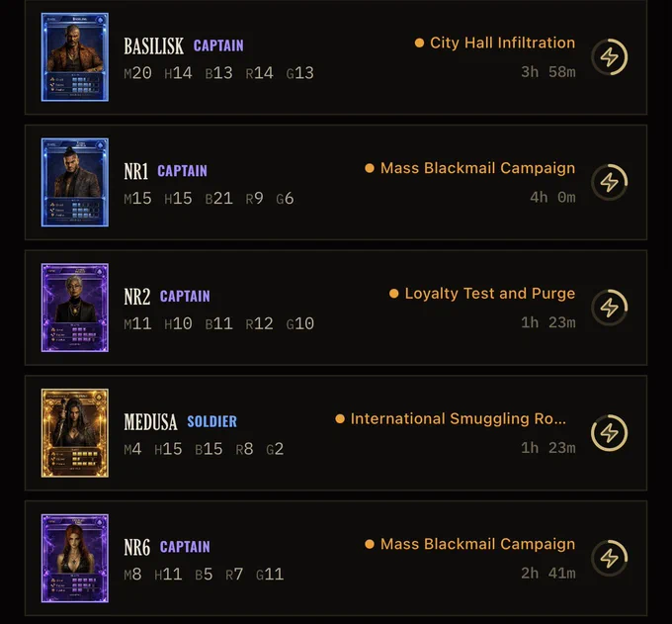Open NR6's Mass Blackmail Campaign job
This screenshot has width=672, height=624.
[x=477, y=544]
